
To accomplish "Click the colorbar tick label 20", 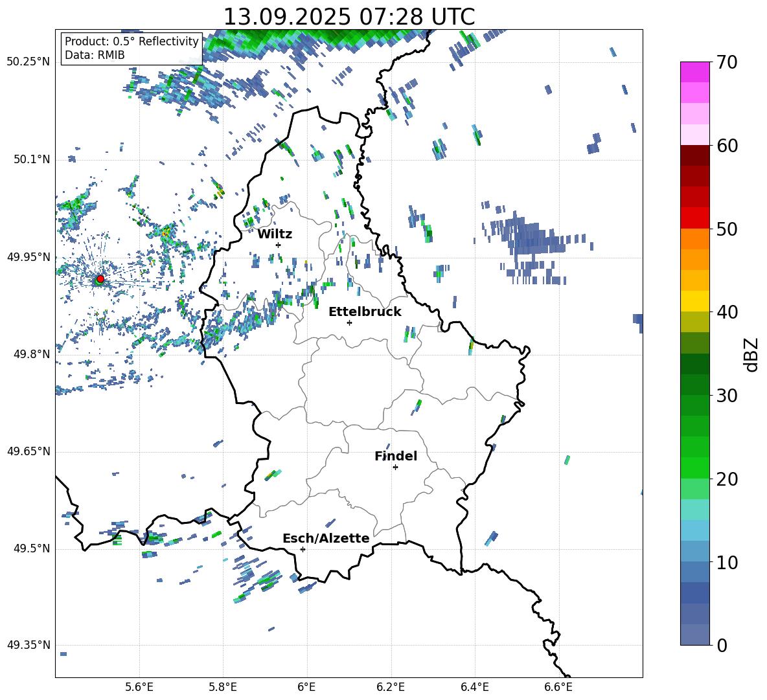I will point(727,479).
